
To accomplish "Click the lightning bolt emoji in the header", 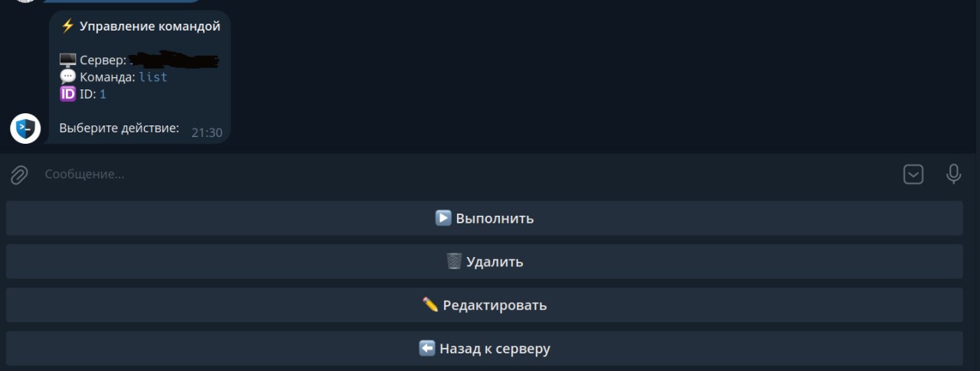I will click(x=67, y=27).
